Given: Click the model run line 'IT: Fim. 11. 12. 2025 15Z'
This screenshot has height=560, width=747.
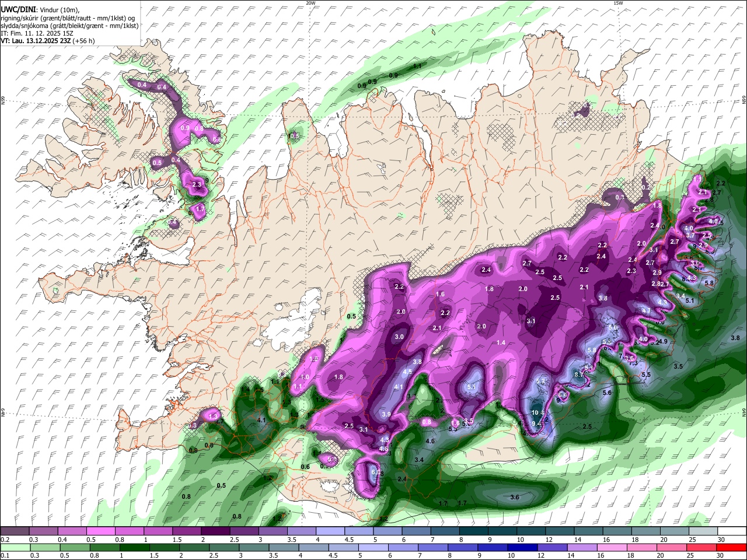Looking at the screenshot, I should (x=36, y=33).
